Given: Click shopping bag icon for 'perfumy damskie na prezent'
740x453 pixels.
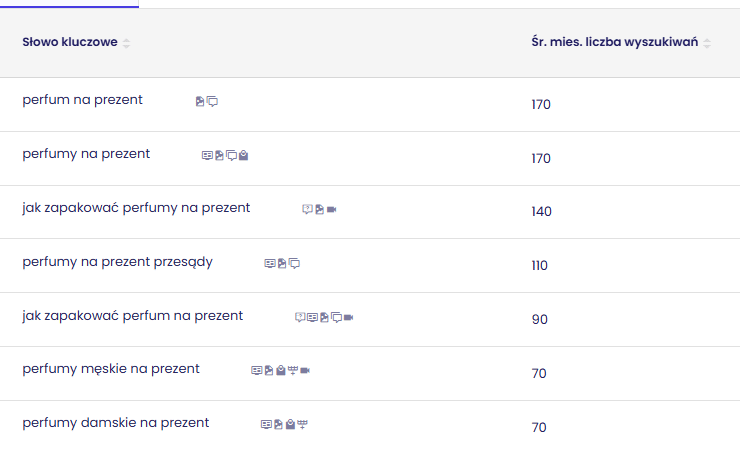Looking at the screenshot, I should pyautogui.click(x=290, y=424).
